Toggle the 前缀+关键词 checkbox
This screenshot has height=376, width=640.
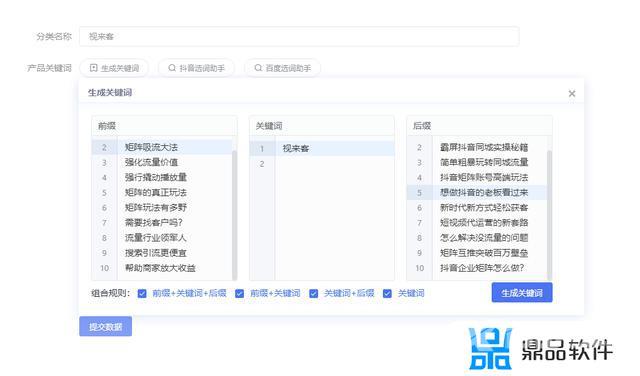[240, 294]
